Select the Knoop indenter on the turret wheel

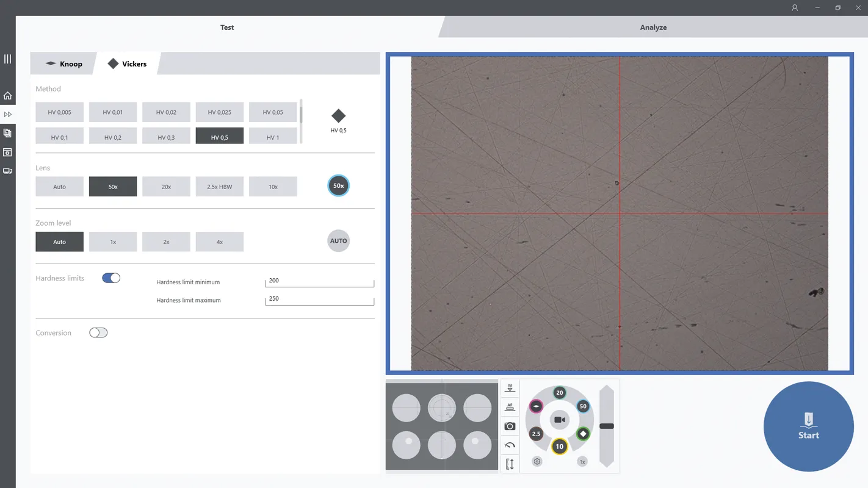pyautogui.click(x=536, y=406)
